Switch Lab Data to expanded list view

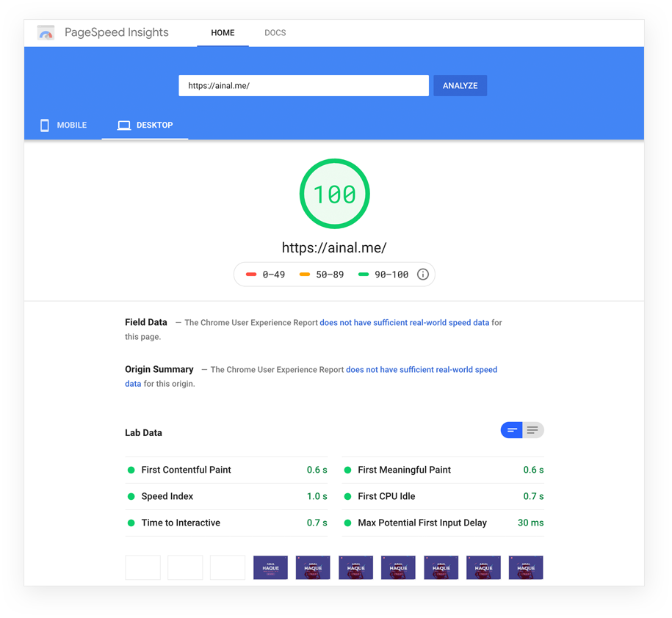pyautogui.click(x=533, y=430)
